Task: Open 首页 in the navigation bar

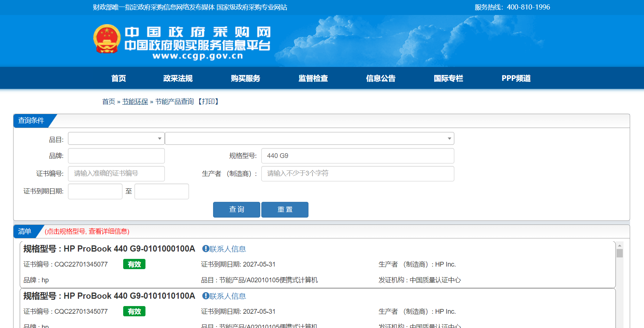Action: (118, 78)
